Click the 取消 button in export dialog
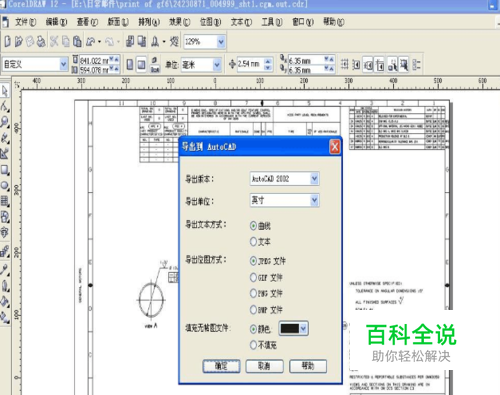500x395 pixels. tap(265, 366)
